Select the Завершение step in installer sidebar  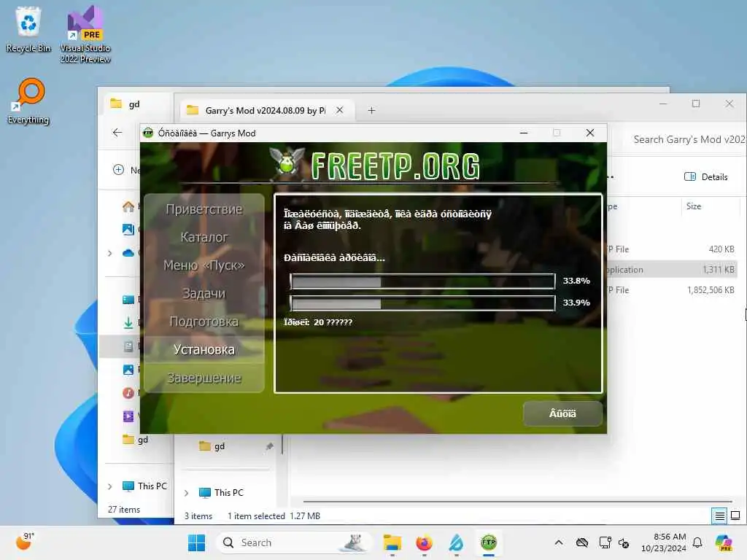pos(204,378)
